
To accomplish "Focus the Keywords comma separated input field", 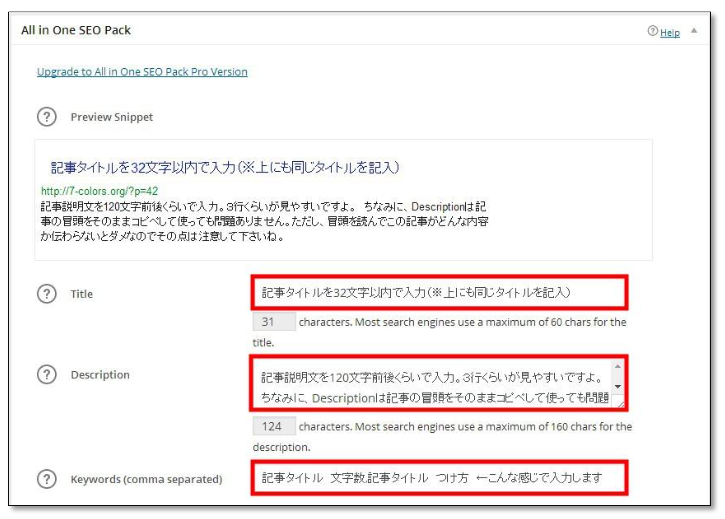I will coord(439,477).
